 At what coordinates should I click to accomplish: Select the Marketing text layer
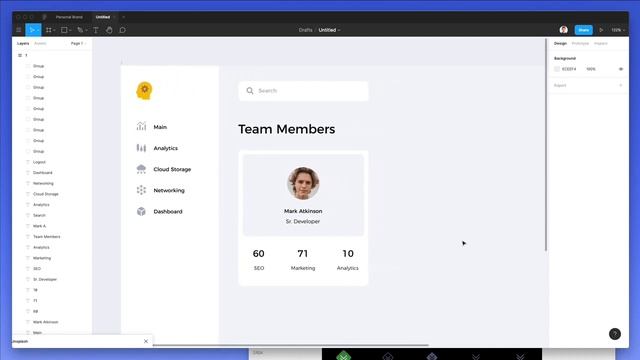point(42,258)
